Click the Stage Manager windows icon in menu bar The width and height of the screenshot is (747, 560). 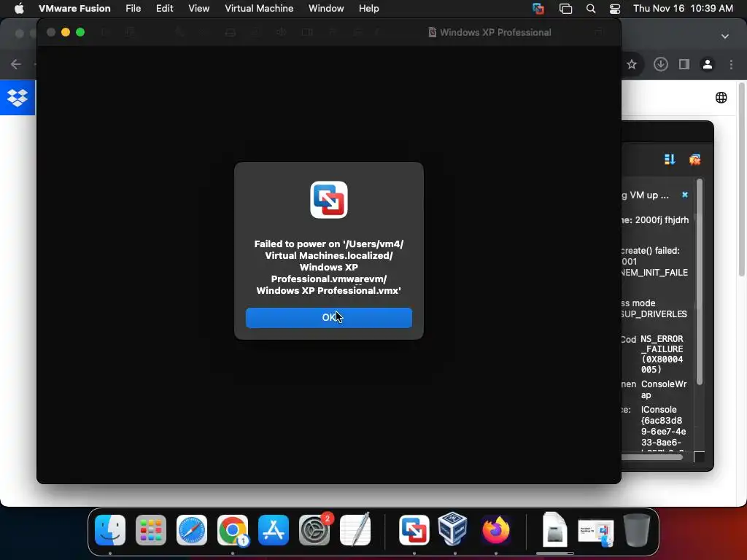point(565,9)
